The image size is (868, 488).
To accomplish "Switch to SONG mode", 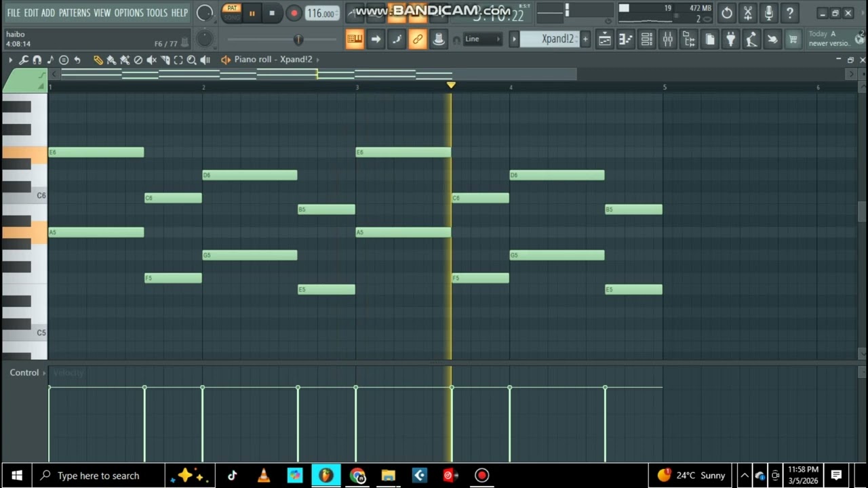I will [232, 17].
